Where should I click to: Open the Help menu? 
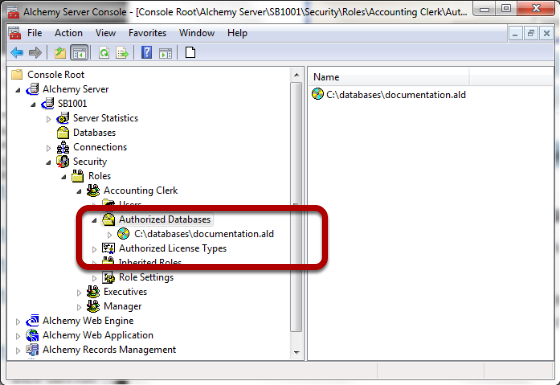[x=237, y=33]
